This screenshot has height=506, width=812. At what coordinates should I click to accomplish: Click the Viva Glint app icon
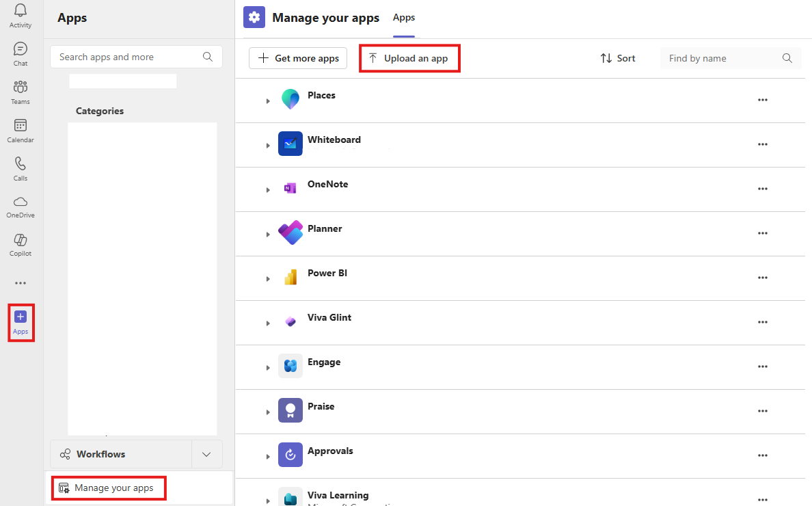(x=290, y=321)
